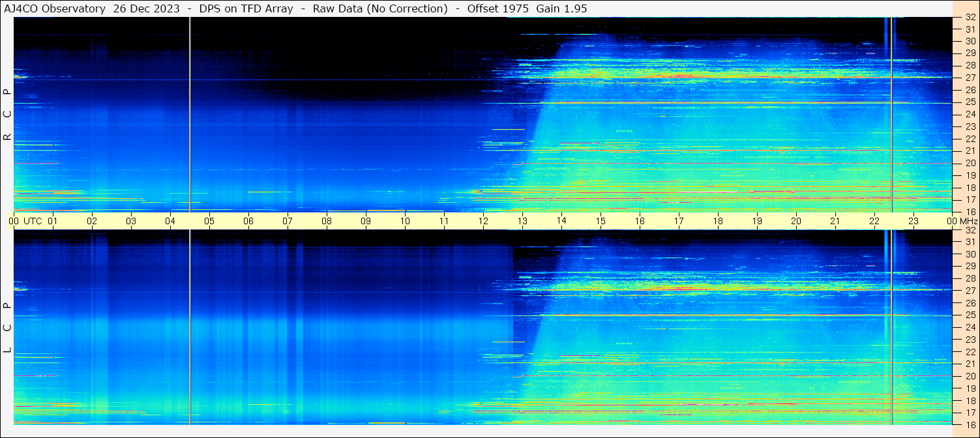Select the 10 hour tick on time axis
The width and height of the screenshot is (980, 438).
(x=405, y=221)
